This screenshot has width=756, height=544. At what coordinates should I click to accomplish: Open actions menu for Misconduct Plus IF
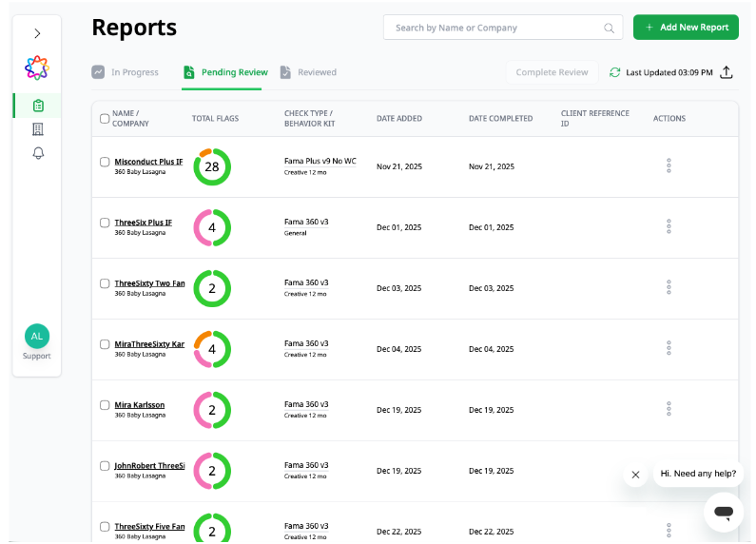[x=669, y=165]
